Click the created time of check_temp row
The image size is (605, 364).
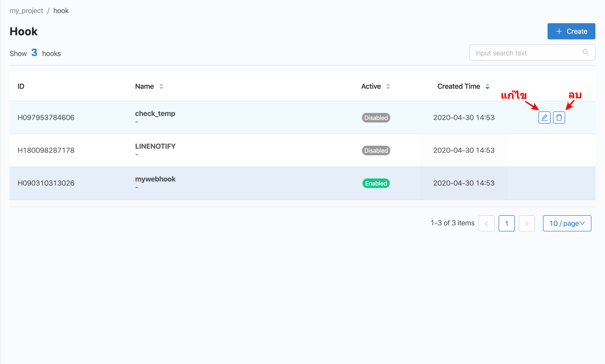tap(464, 117)
